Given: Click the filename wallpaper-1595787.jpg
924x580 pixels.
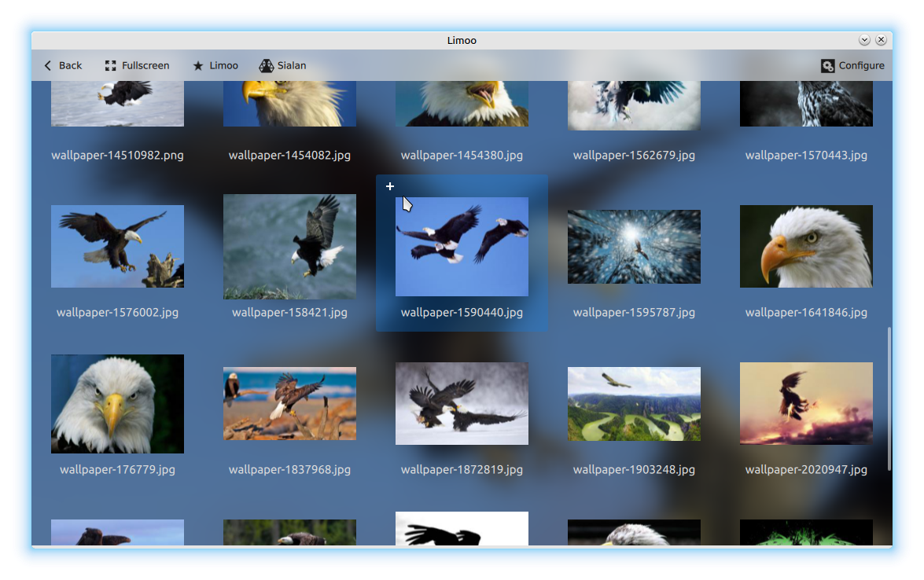Looking at the screenshot, I should coord(634,313).
